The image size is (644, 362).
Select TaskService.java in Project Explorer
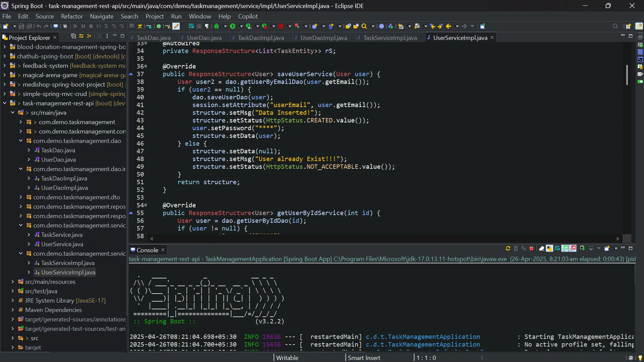(62, 235)
